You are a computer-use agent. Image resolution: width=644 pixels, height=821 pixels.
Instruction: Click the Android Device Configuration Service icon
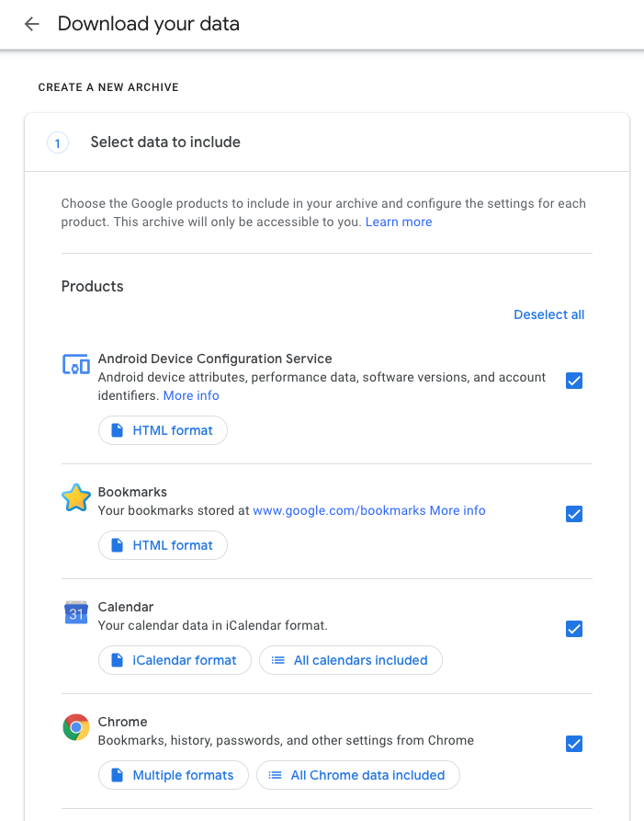tap(75, 364)
